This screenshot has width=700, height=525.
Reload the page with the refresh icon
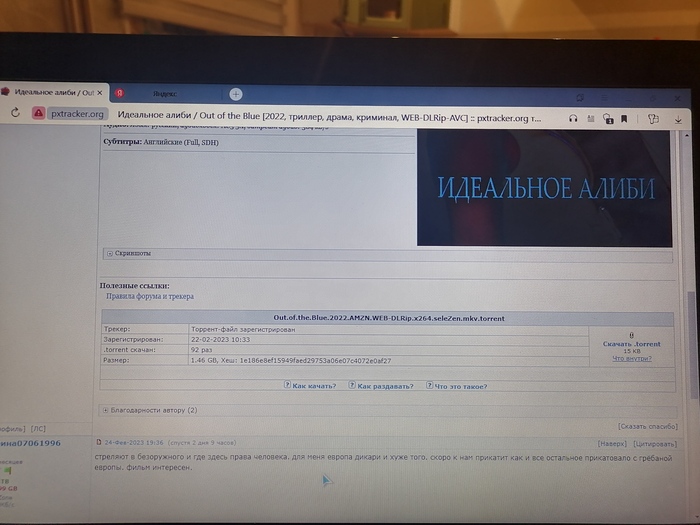16,112
